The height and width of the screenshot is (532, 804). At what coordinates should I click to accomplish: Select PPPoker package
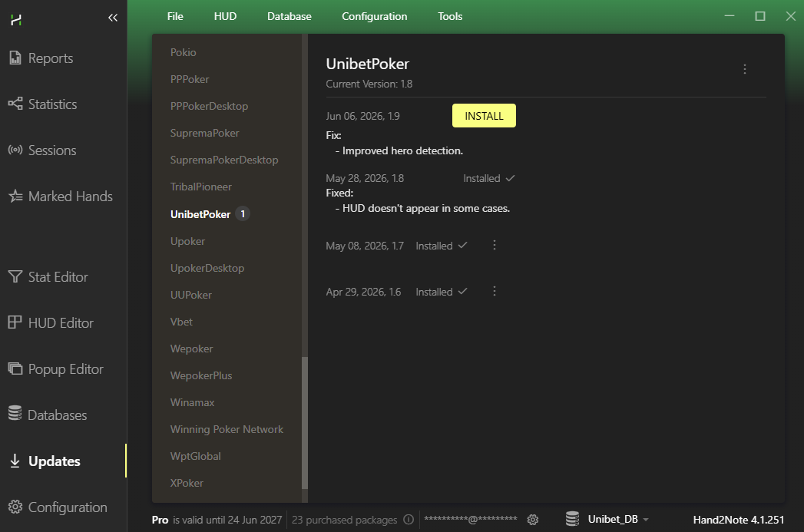[190, 79]
